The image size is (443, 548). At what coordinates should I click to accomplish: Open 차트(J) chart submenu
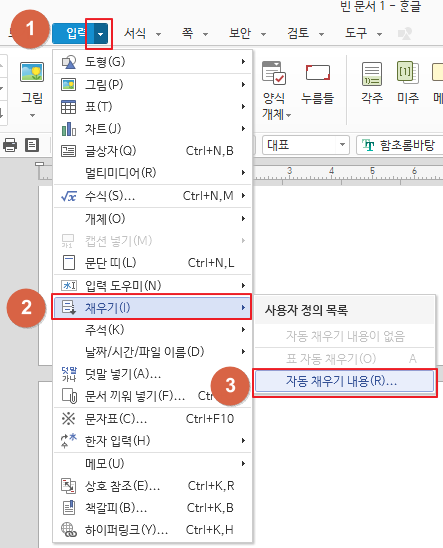(153, 129)
